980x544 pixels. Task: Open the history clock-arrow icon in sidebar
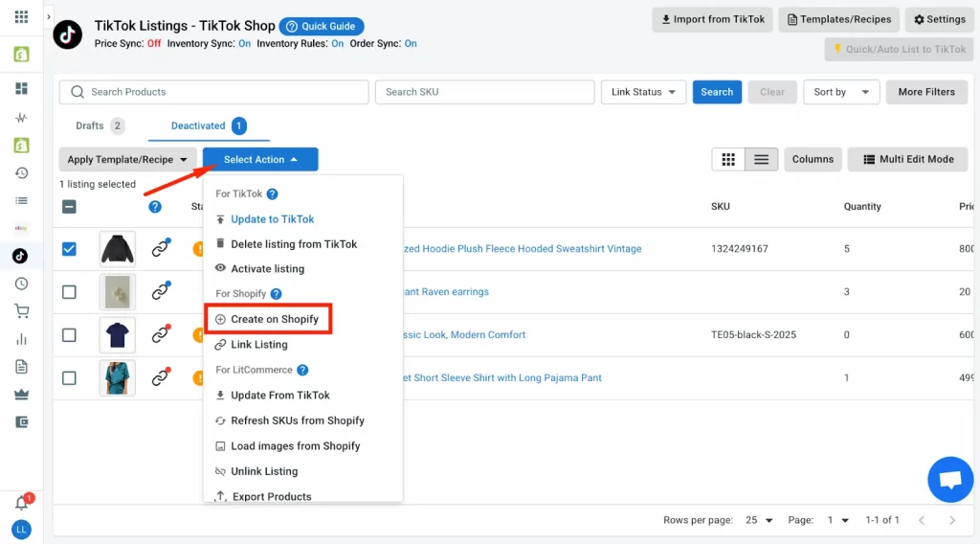coord(21,173)
